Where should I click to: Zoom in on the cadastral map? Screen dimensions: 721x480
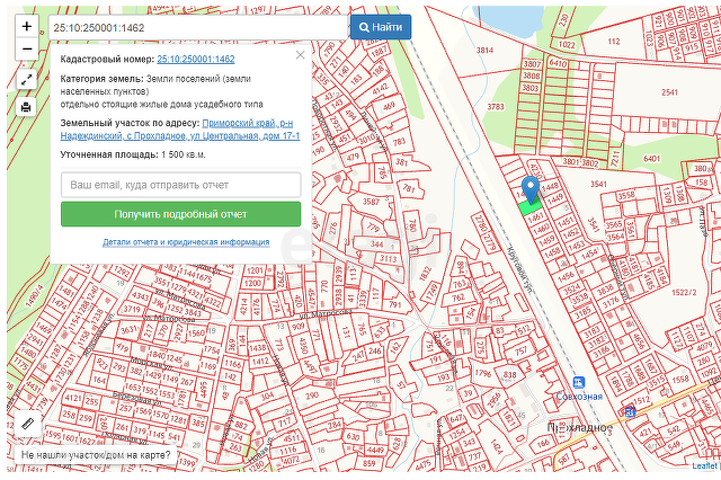(27, 27)
